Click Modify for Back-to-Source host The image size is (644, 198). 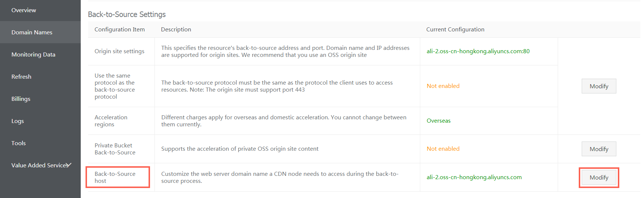click(x=599, y=177)
